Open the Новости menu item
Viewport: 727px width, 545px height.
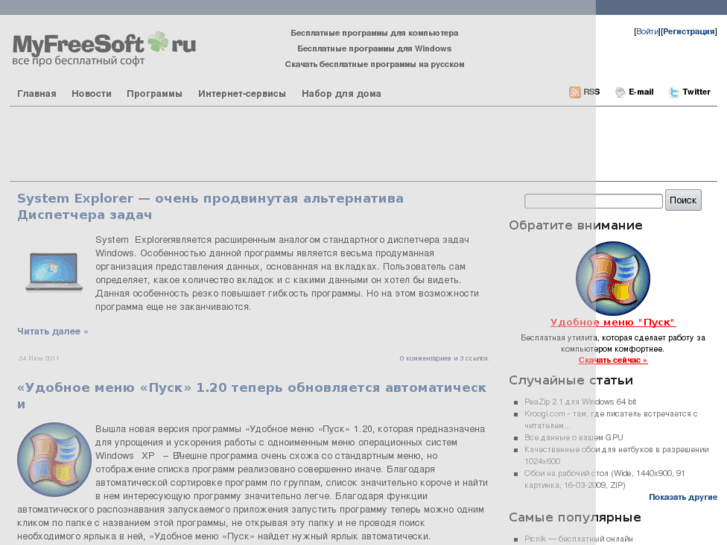(x=91, y=94)
